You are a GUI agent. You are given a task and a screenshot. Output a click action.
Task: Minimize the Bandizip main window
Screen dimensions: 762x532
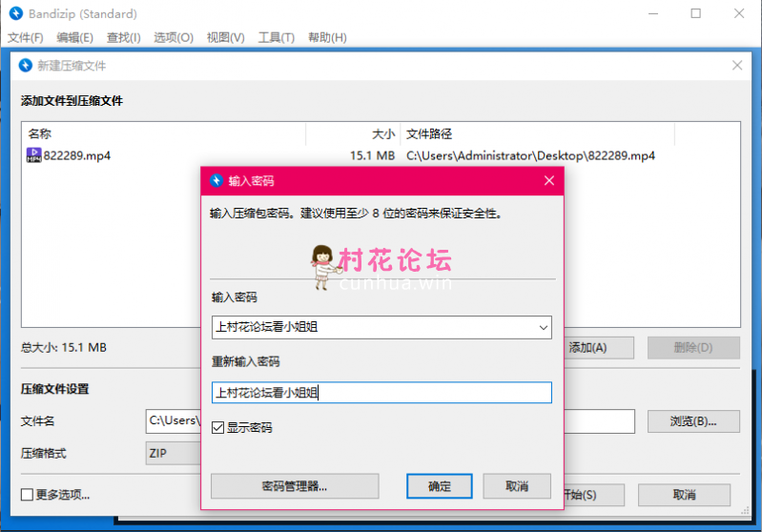pyautogui.click(x=653, y=13)
